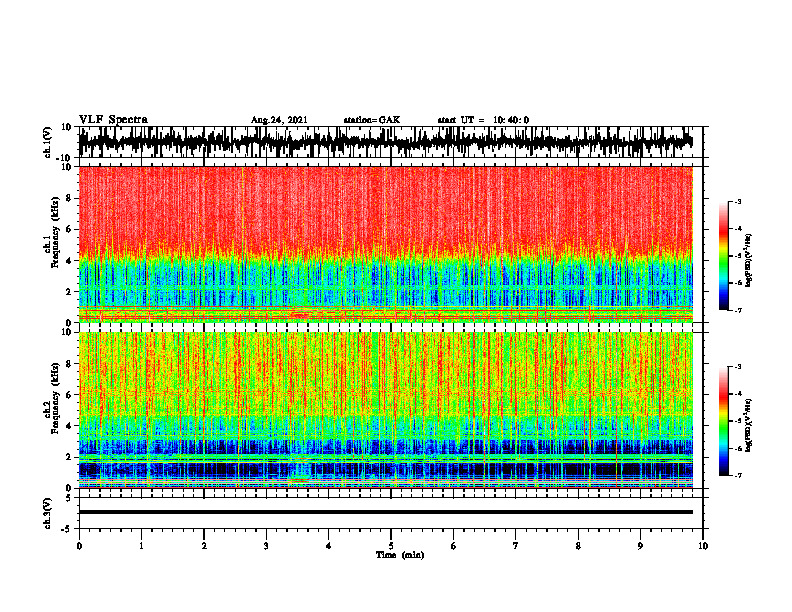Click the red high-frequency band in ch.1 spectrogram
This screenshot has width=792, height=612.
coord(385,210)
